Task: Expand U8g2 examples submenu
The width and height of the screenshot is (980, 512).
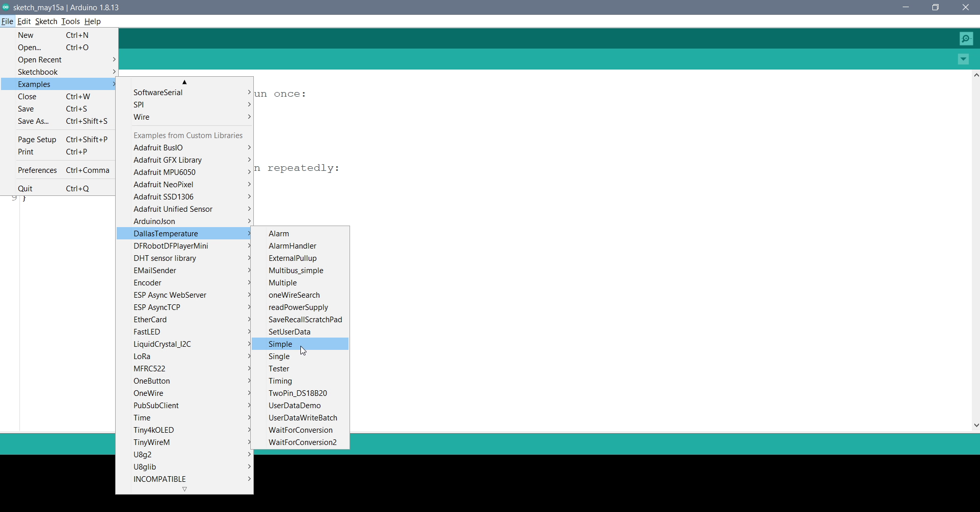Action: point(185,455)
